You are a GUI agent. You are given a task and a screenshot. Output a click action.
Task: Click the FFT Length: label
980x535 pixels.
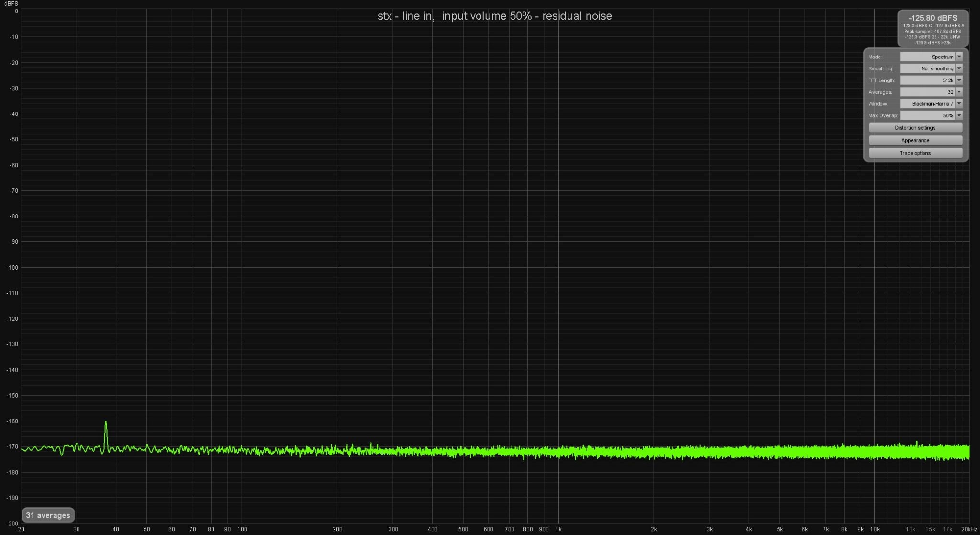click(881, 80)
